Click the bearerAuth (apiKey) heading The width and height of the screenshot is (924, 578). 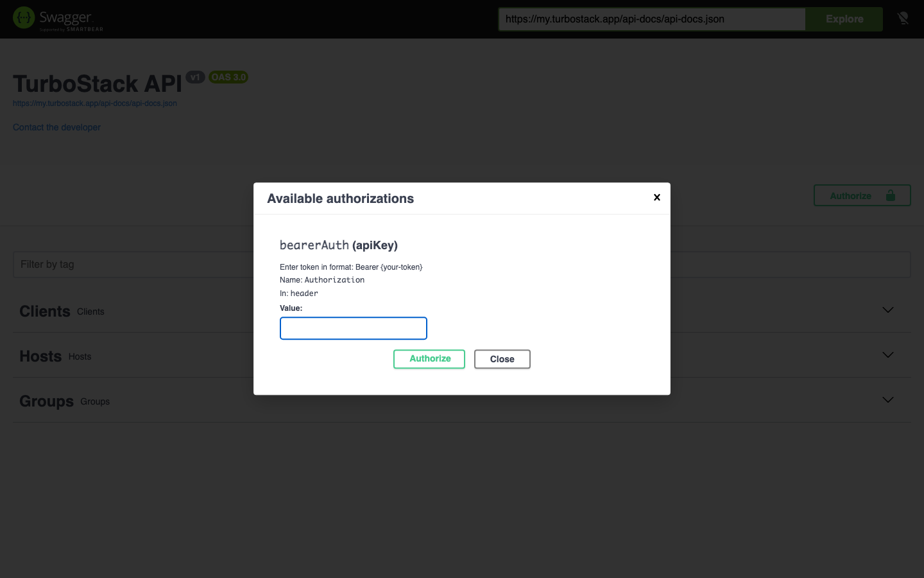pos(339,245)
